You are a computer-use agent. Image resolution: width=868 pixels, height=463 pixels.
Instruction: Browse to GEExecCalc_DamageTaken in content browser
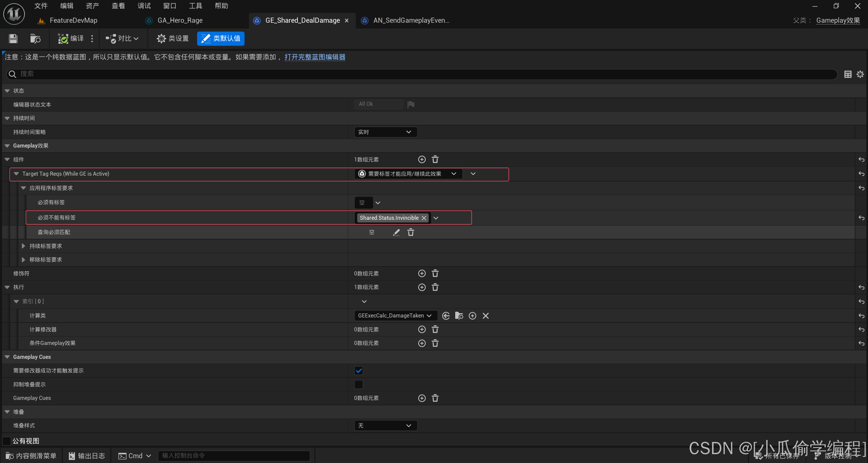click(459, 316)
